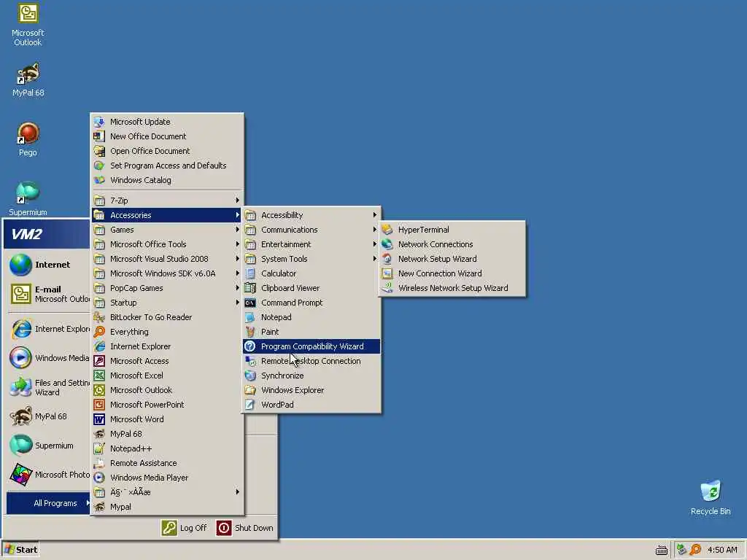This screenshot has height=560, width=747.
Task: Launch Program Compatibility Wizard entry
Action: tap(311, 346)
